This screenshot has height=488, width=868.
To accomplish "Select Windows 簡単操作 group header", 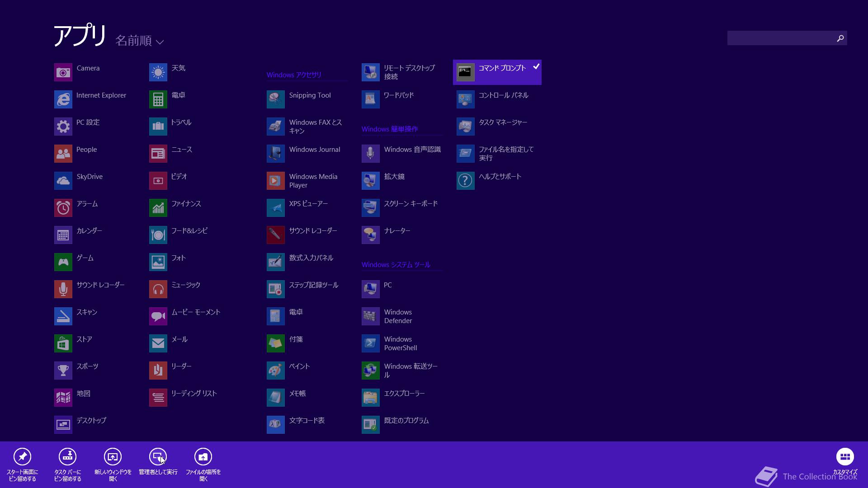I will pyautogui.click(x=390, y=129).
